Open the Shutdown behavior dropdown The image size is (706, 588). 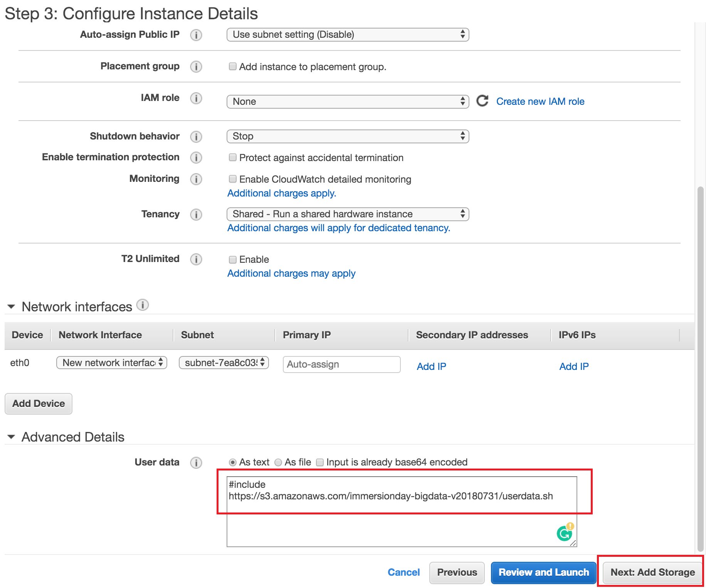coord(348,136)
